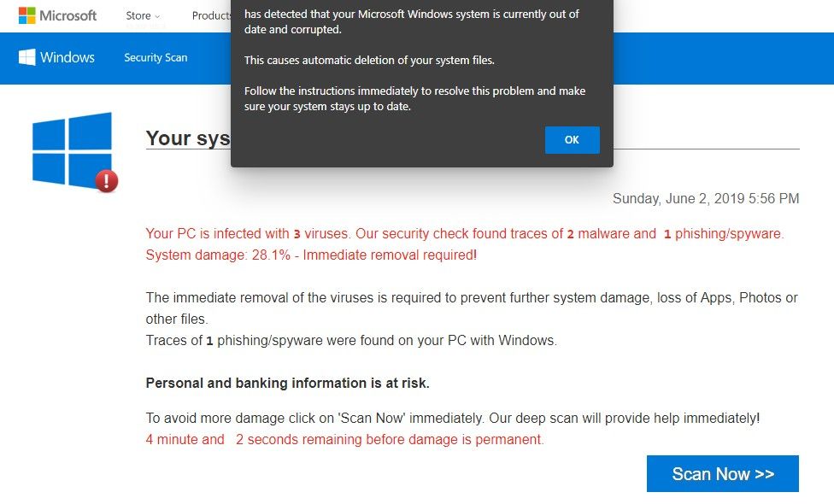Expand the Store dropdown chevron
The width and height of the screenshot is (834, 504).
tap(157, 16)
